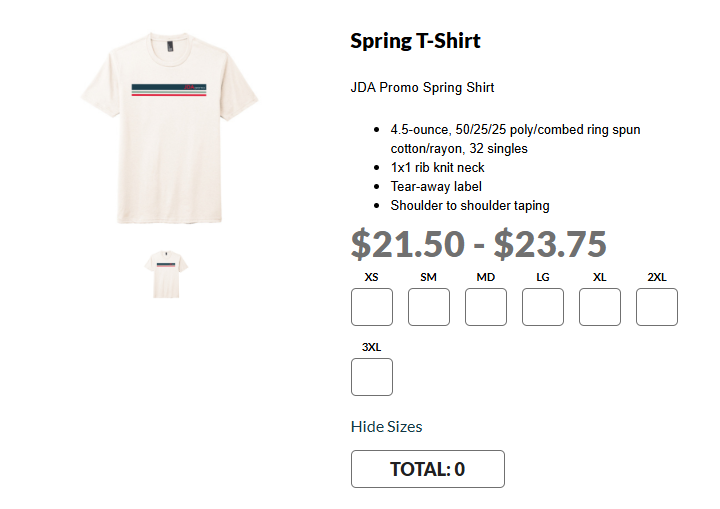Image resolution: width=720 pixels, height=509 pixels.
Task: Click the LG size quantity box
Action: pyautogui.click(x=543, y=307)
